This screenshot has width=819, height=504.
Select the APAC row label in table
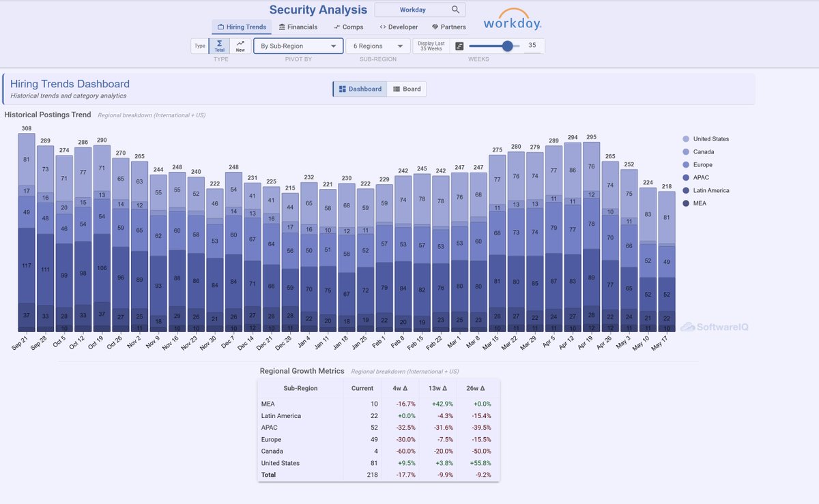270,428
